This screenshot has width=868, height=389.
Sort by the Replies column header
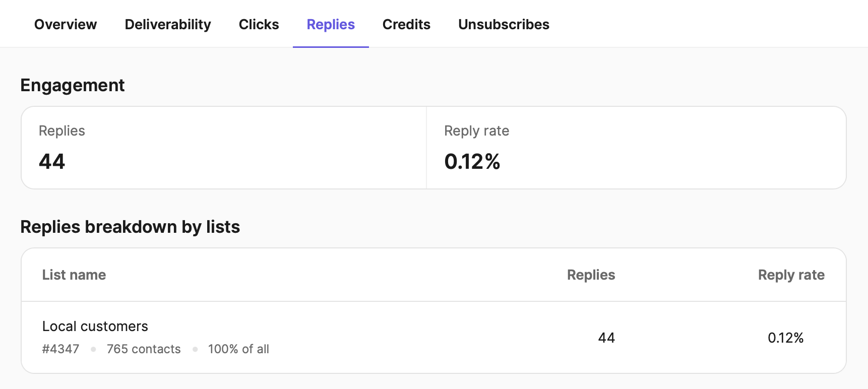591,275
